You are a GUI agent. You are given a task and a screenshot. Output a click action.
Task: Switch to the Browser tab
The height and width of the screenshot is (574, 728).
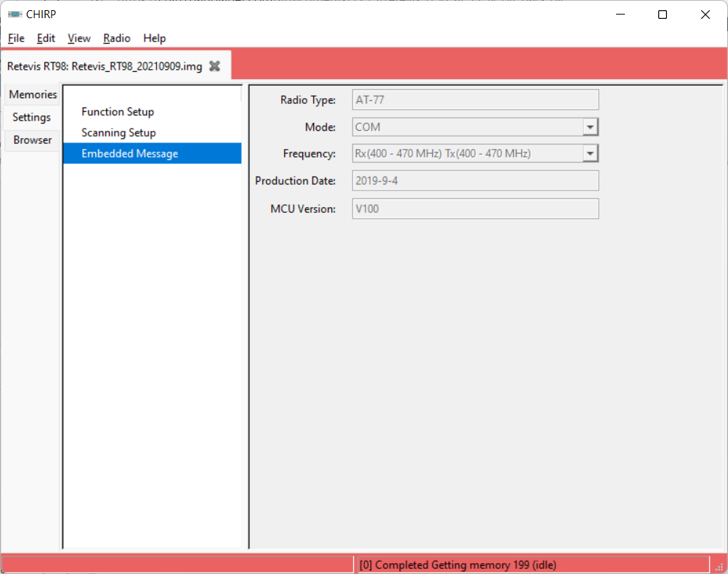33,140
